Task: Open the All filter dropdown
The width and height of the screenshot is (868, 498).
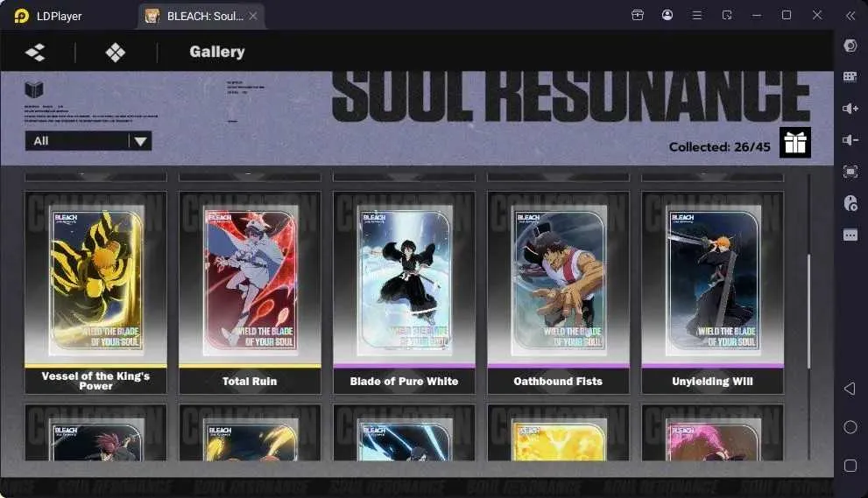Action: pos(88,141)
